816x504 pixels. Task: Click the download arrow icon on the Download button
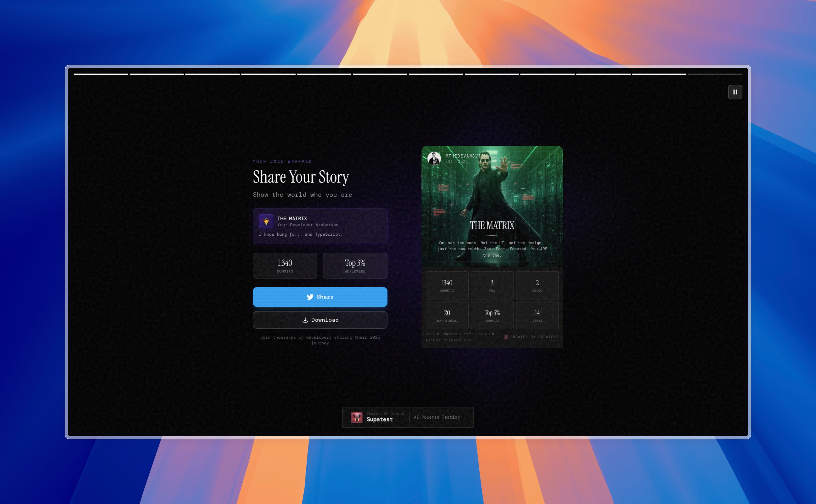[305, 320]
